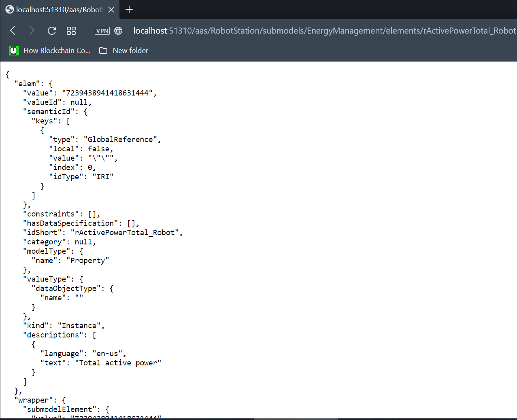The height and width of the screenshot is (420, 517).
Task: Click the "modelType" key
Action: [49, 251]
